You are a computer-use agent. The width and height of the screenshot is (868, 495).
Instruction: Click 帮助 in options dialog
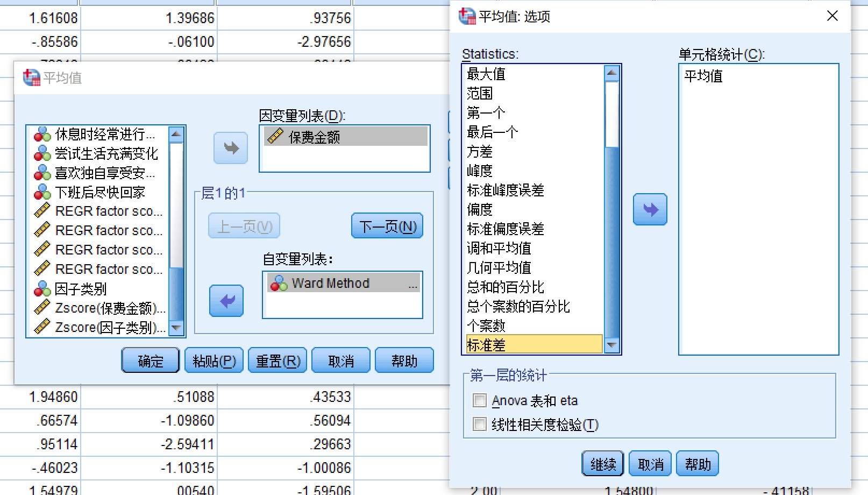coord(698,464)
